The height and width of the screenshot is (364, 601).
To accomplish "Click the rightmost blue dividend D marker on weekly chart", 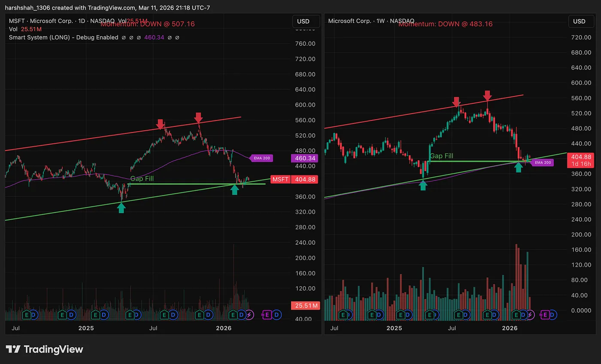I will pos(552,315).
